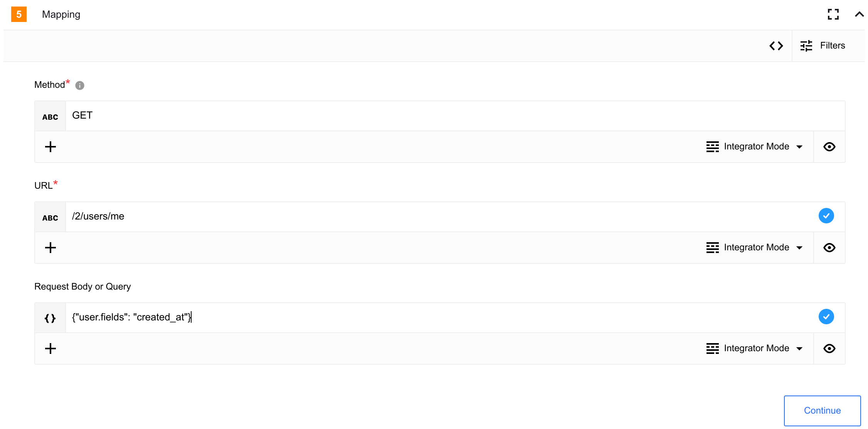Click the Continue button
The height and width of the screenshot is (429, 868).
822,411
